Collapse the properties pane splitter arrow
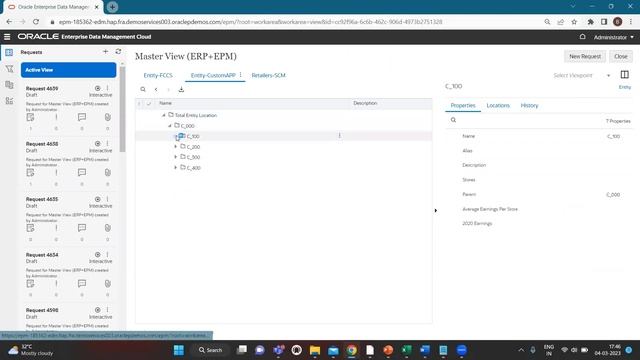The image size is (640, 360). [x=436, y=211]
